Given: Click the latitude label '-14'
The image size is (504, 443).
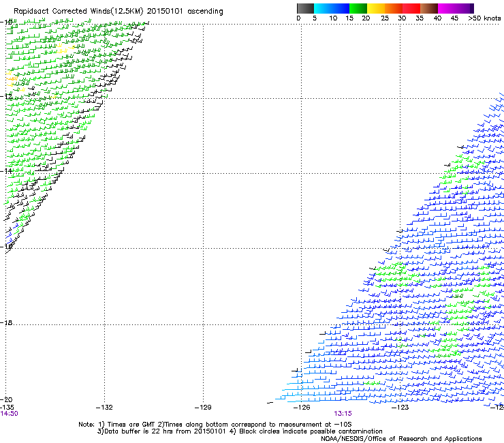Looking at the screenshot, I should coord(6,171).
